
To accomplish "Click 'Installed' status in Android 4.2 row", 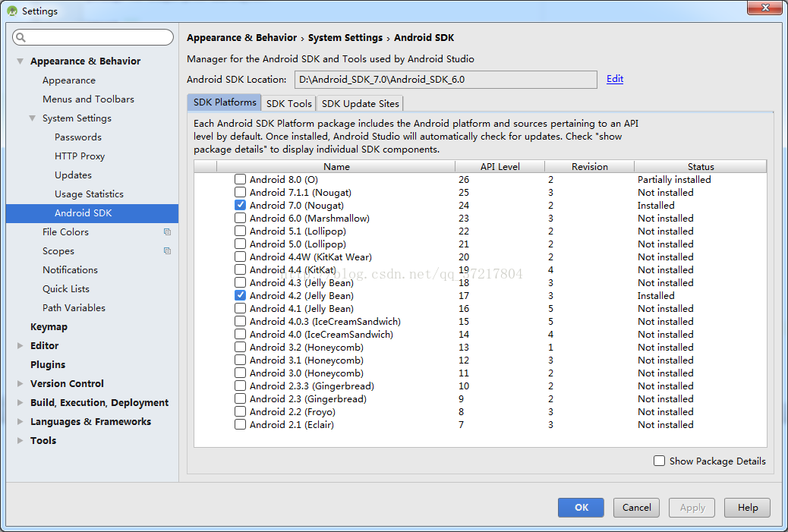I will pos(656,295).
